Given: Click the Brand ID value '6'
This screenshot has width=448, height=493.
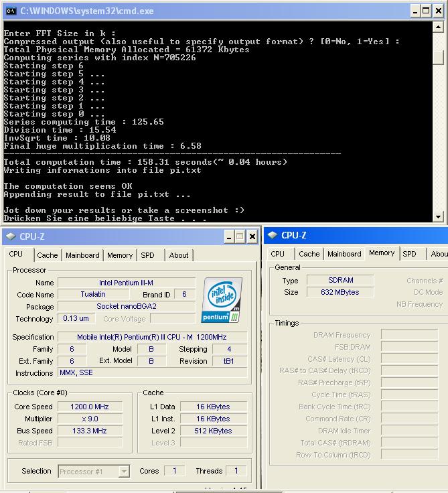Looking at the screenshot, I should [x=185, y=294].
